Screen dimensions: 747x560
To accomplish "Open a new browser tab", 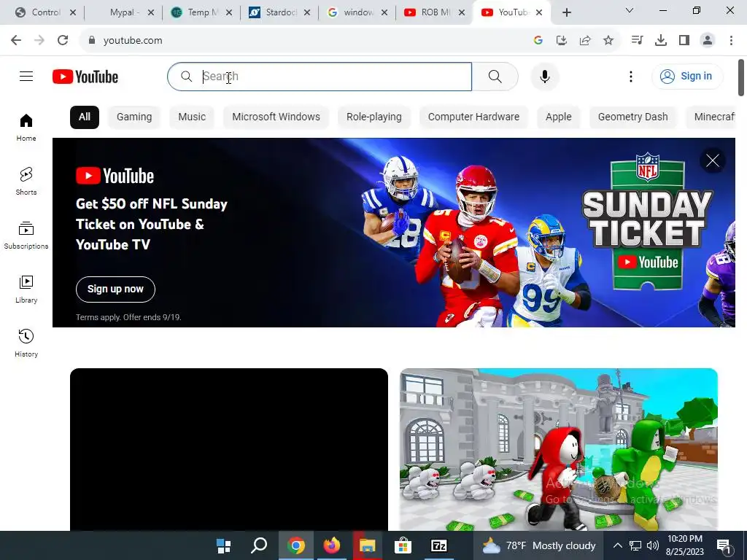I will click(x=566, y=12).
